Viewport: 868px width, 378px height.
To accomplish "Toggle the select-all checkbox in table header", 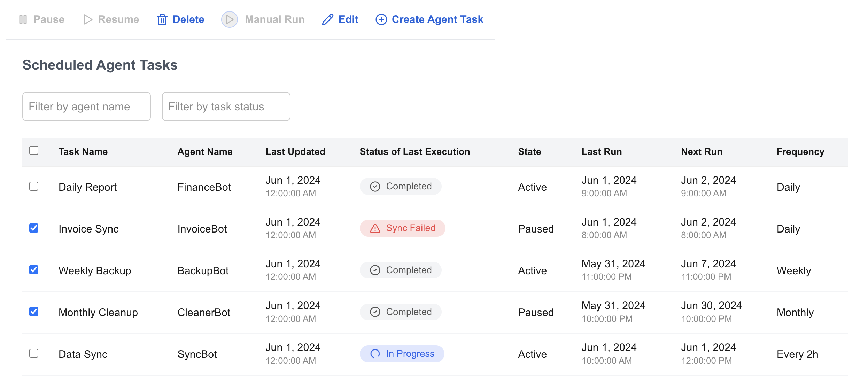I will tap(34, 150).
